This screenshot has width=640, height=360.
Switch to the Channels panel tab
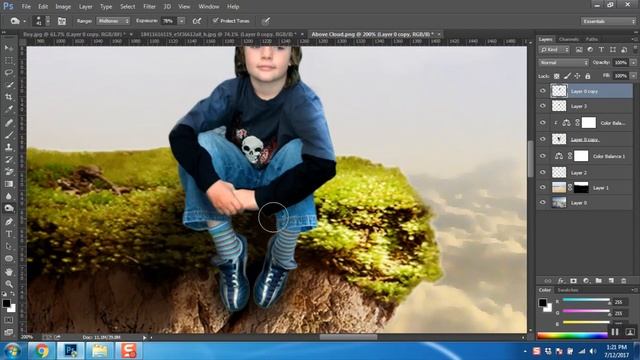click(x=569, y=39)
